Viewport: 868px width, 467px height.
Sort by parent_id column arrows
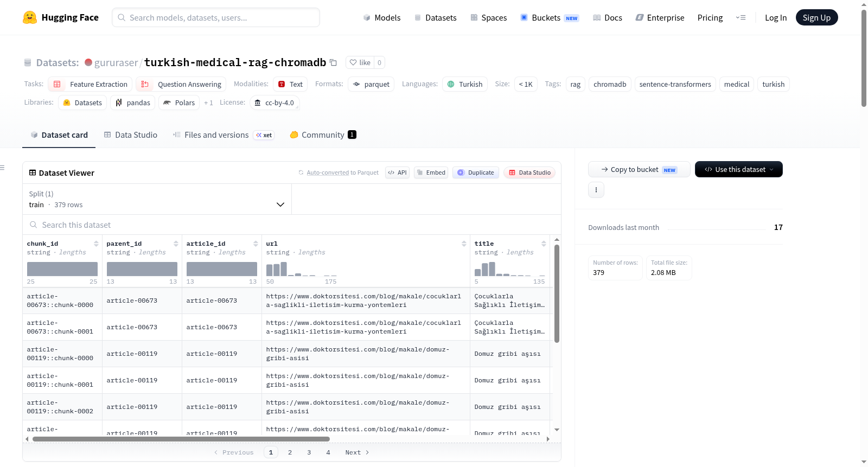pyautogui.click(x=176, y=244)
